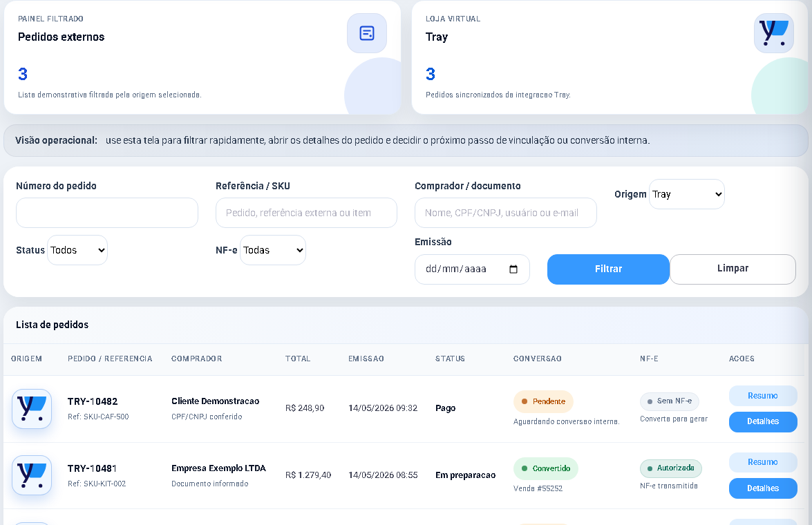Click status Pago
Screen dimensions: 812x525
(x=445, y=408)
